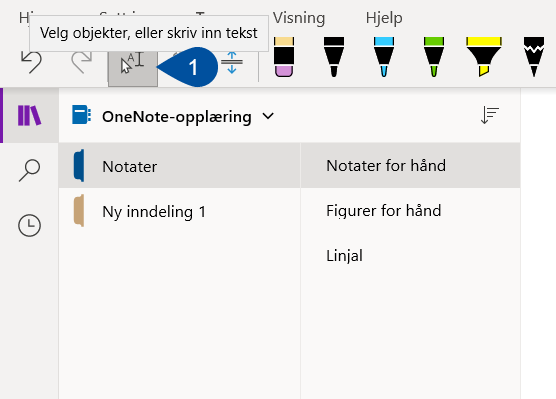This screenshot has height=399, width=556.
Task: Open the Visning tab
Action: point(299,18)
